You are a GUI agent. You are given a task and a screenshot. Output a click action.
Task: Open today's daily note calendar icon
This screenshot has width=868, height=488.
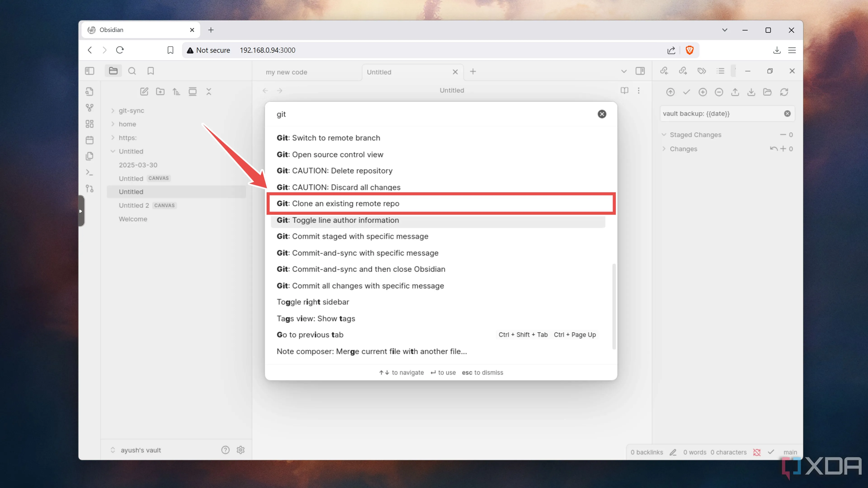coord(89,140)
